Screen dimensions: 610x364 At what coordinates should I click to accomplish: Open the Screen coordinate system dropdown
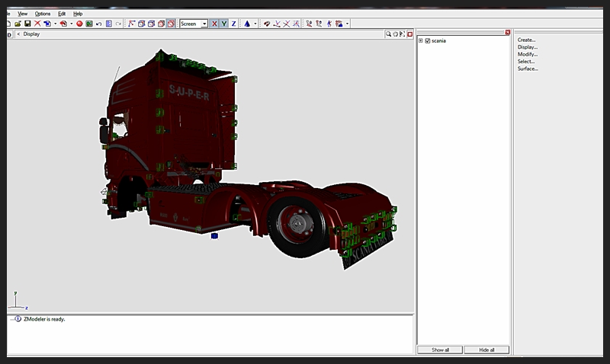(x=204, y=24)
